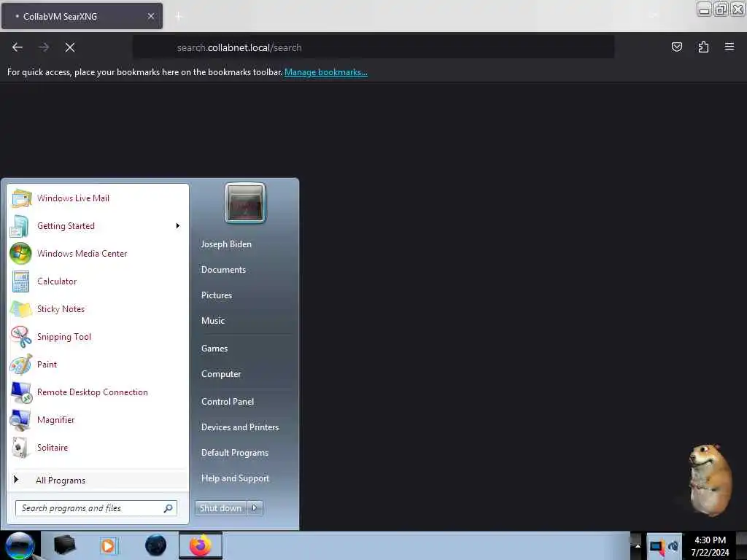This screenshot has height=560, width=747.
Task: Open the dark globe taskbar icon
Action: (x=155, y=545)
